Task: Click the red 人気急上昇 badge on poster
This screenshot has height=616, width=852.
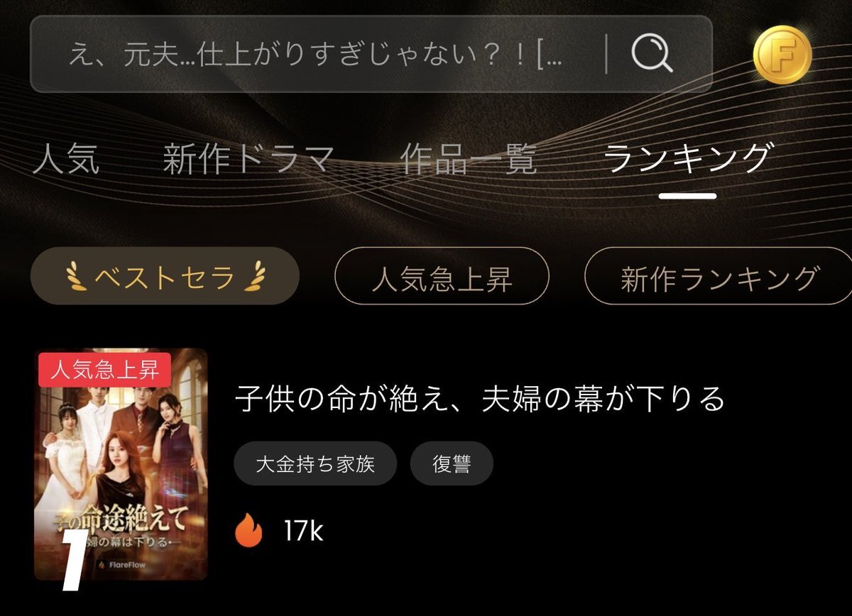Action: (x=104, y=370)
